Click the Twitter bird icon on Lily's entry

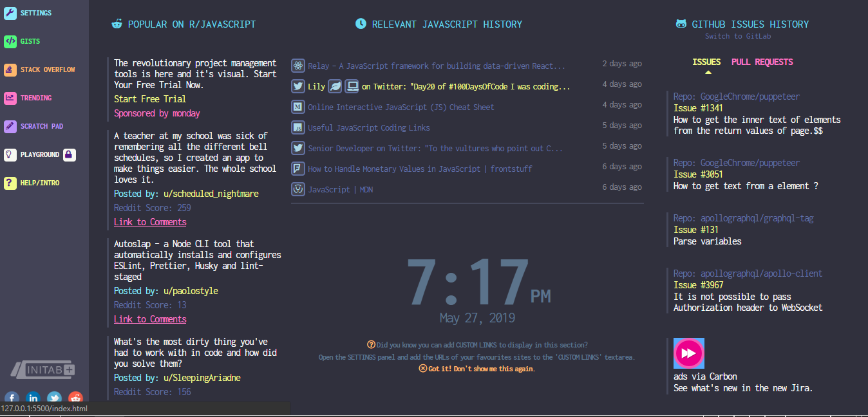pyautogui.click(x=297, y=86)
